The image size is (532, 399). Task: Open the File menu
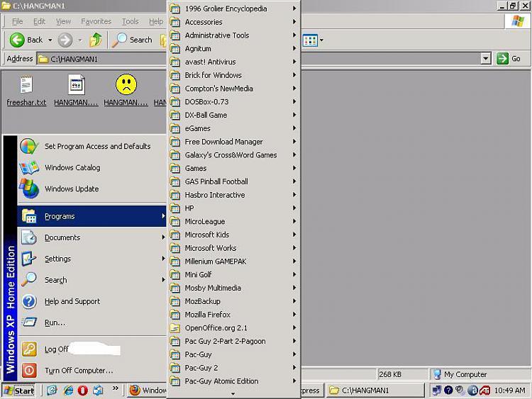tap(17, 21)
